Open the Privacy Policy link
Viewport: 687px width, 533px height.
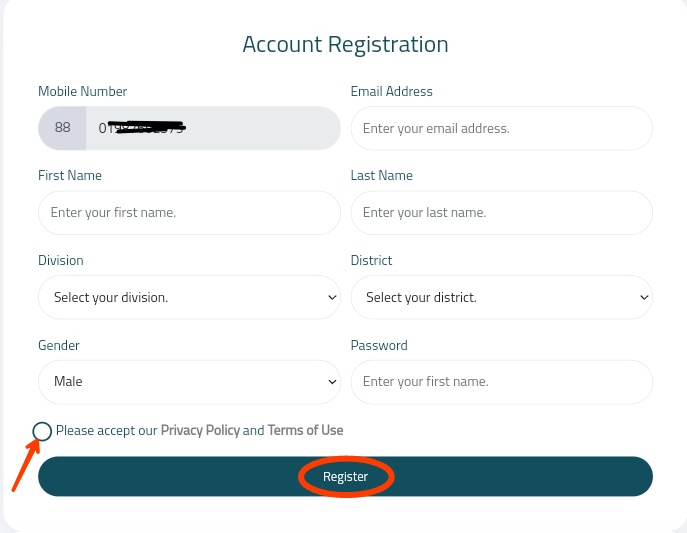coord(200,431)
